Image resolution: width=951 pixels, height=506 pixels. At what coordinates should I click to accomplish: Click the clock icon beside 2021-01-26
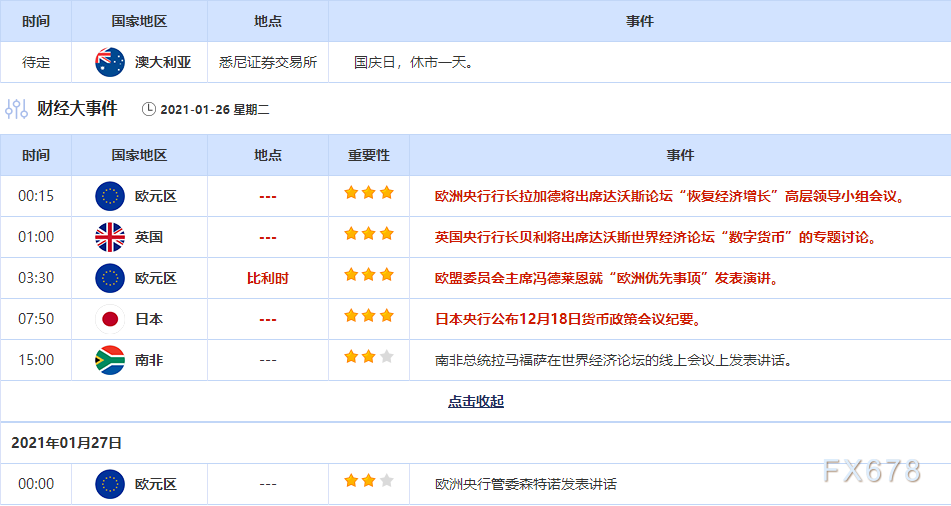[149, 109]
